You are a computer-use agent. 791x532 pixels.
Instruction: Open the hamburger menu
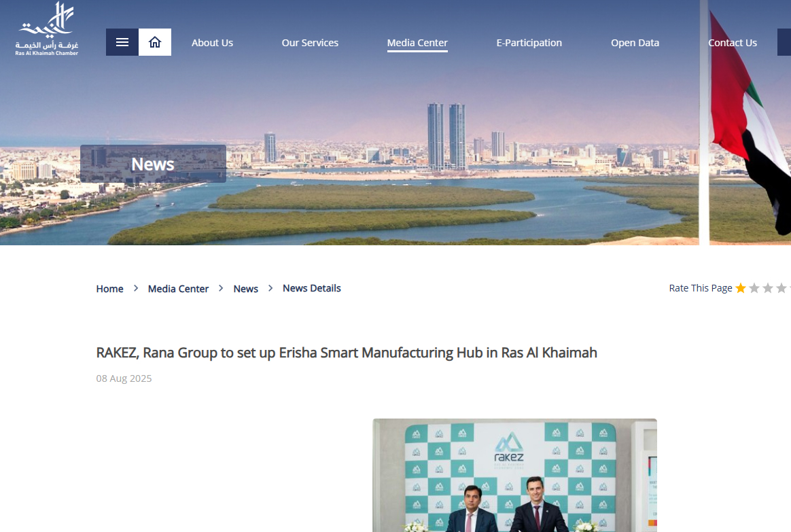coord(122,42)
